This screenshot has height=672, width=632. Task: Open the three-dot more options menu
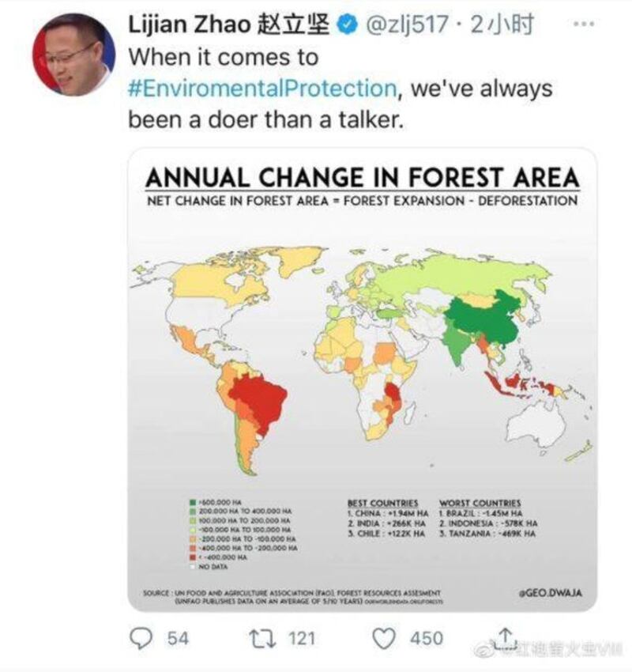click(583, 24)
